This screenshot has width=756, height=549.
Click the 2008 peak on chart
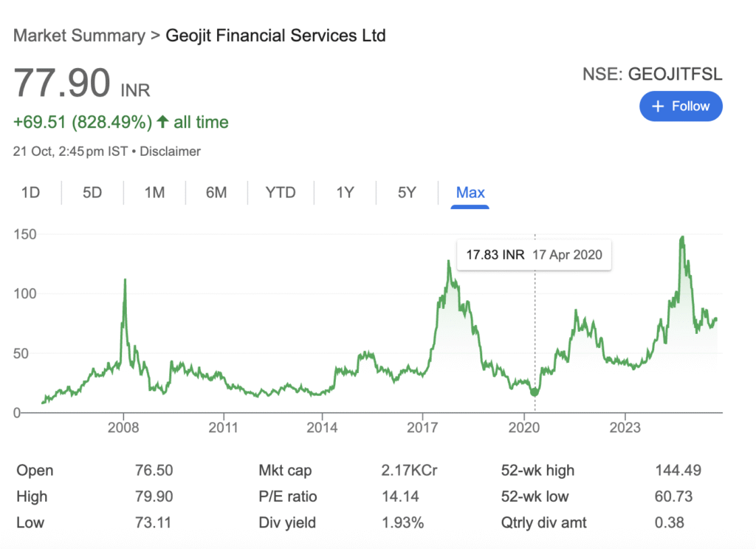(125, 281)
